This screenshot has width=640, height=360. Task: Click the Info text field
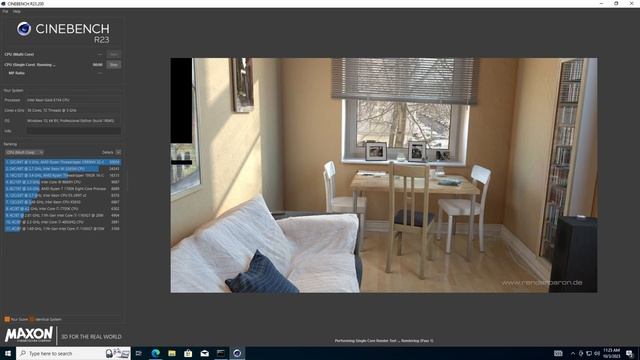click(x=74, y=131)
